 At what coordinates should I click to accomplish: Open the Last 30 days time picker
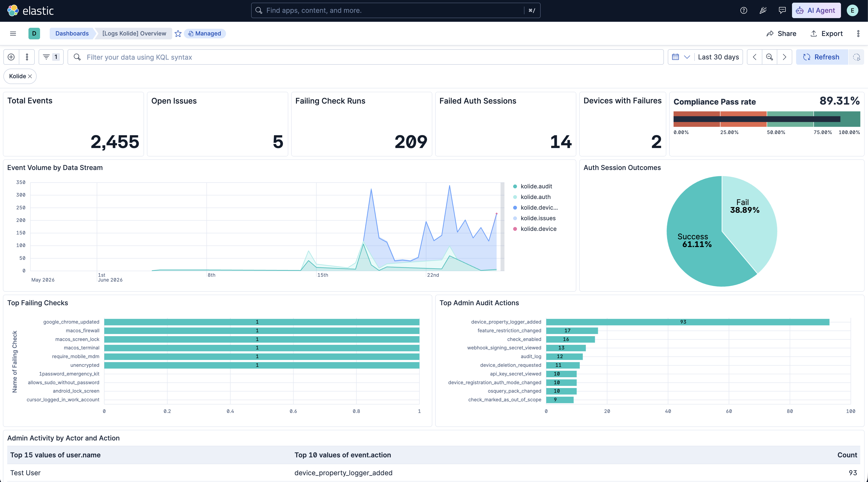point(718,57)
